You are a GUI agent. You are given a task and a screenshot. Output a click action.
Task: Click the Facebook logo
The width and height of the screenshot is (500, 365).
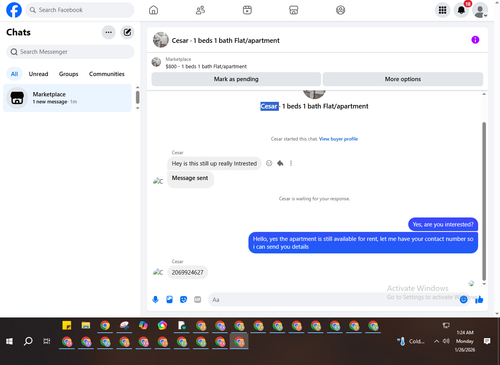[x=14, y=10]
